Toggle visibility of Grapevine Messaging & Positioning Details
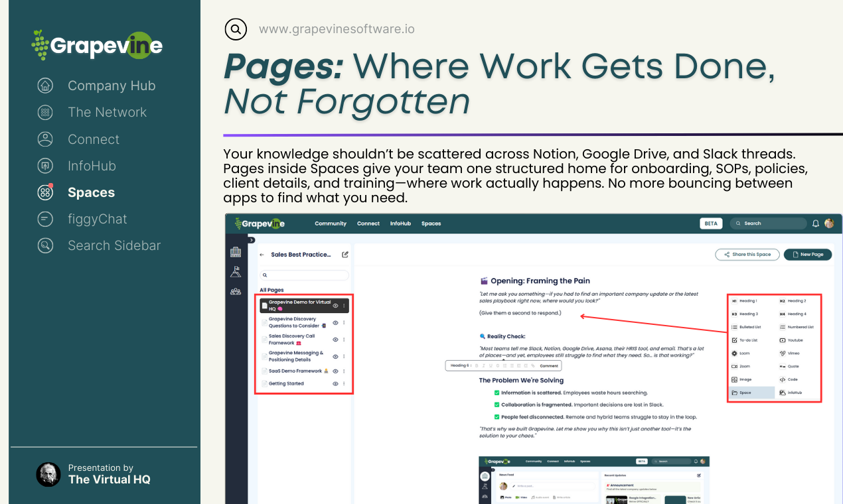 [335, 357]
